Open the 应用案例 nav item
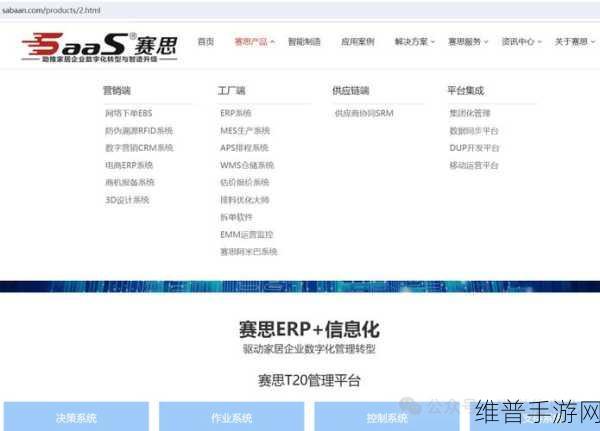 tap(358, 41)
